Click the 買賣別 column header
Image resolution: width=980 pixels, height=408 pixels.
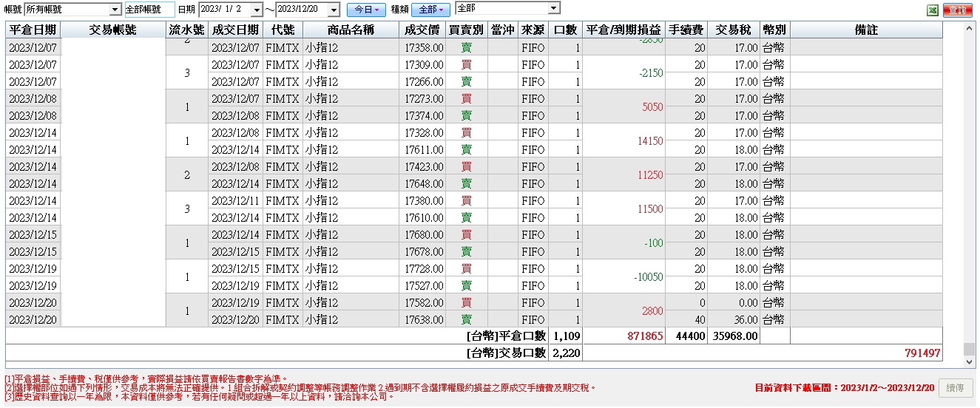[466, 30]
